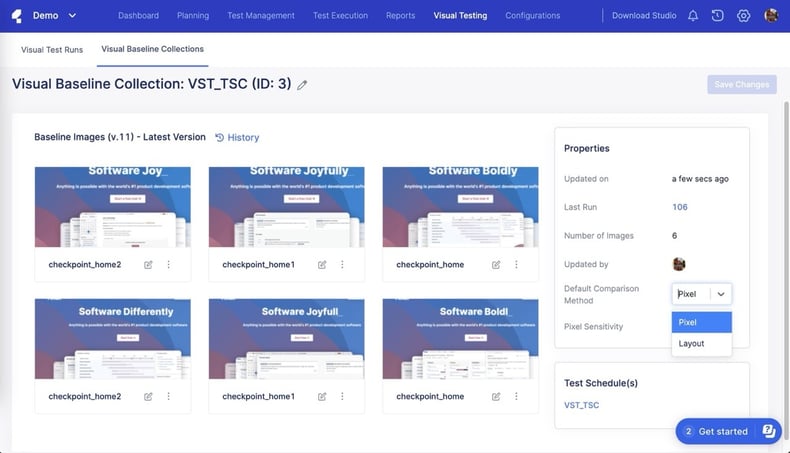The width and height of the screenshot is (790, 453).
Task: Click 'a few secs ago' updated value
Action: 700,179
